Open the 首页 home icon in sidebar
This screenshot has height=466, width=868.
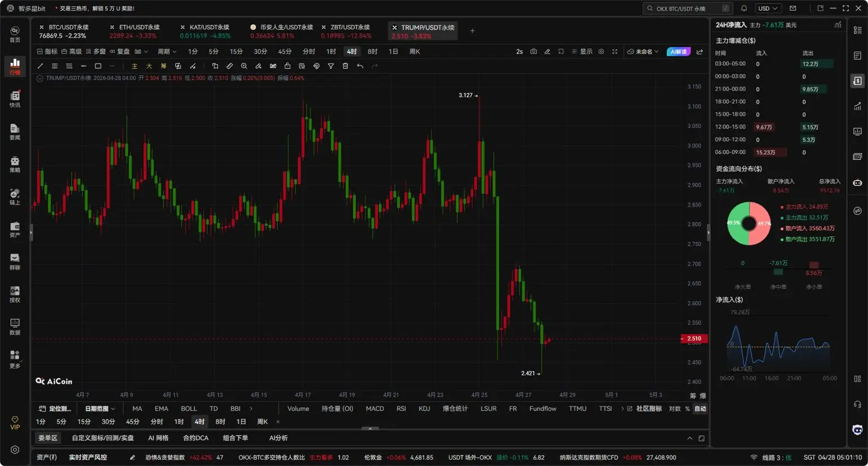tap(15, 33)
